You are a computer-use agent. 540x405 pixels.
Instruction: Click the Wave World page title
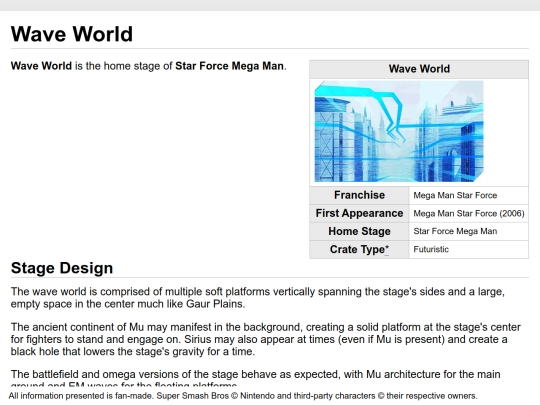[72, 34]
